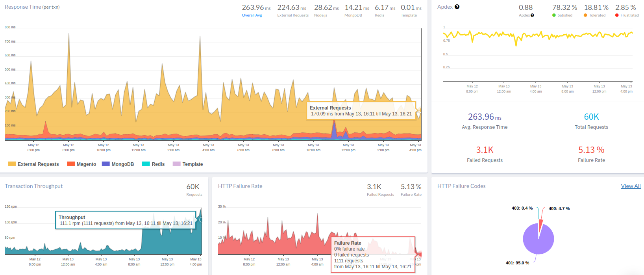This screenshot has height=275, width=644.
Task: Click the blue MongoDB legend color swatch
Action: pyautogui.click(x=105, y=164)
